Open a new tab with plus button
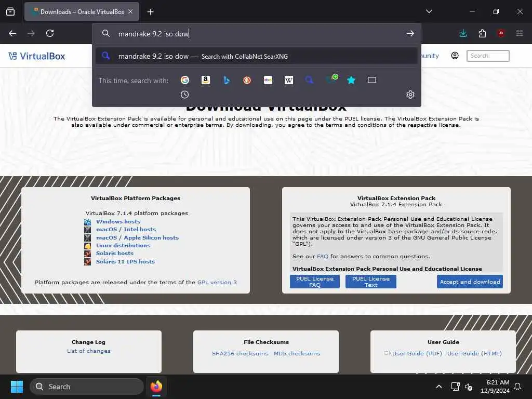Screen dimensions: 532x399 point(150,12)
